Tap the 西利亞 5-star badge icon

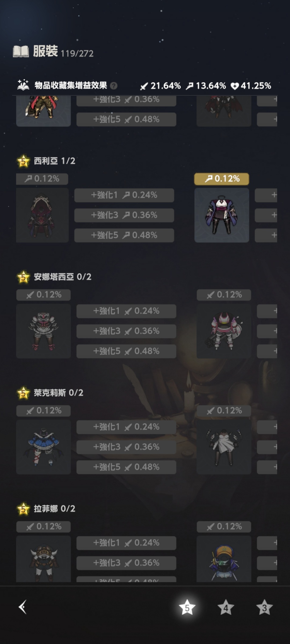[x=23, y=161]
